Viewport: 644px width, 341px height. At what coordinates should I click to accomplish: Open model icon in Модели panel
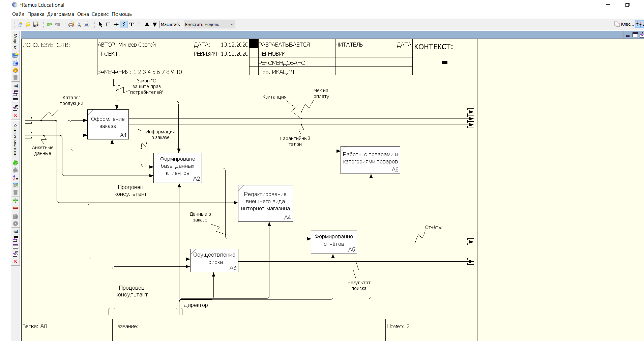point(15,63)
